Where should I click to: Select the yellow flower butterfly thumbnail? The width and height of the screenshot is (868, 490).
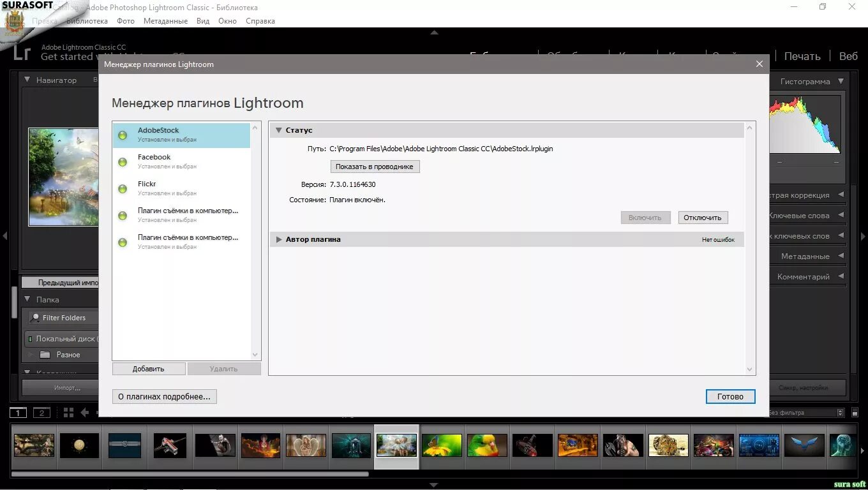442,445
